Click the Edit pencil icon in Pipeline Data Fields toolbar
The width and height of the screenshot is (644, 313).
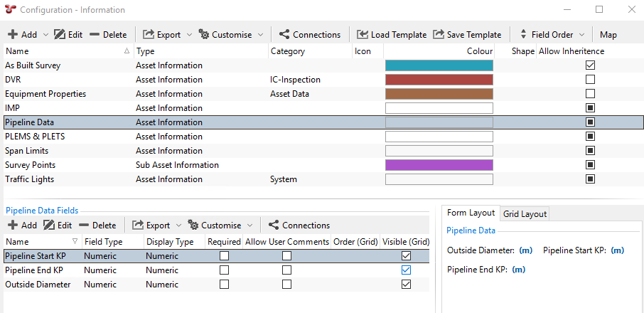coord(49,225)
